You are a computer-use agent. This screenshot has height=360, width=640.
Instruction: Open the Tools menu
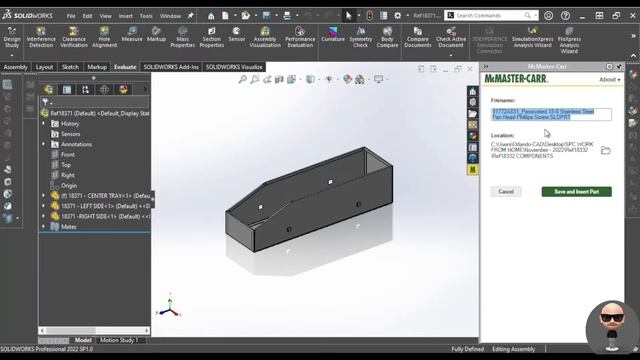tap(146, 16)
